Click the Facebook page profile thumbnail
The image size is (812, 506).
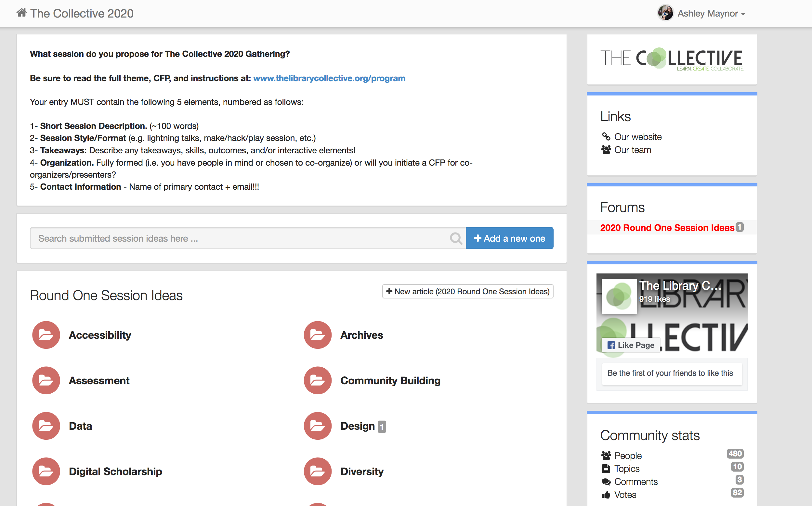click(x=619, y=296)
